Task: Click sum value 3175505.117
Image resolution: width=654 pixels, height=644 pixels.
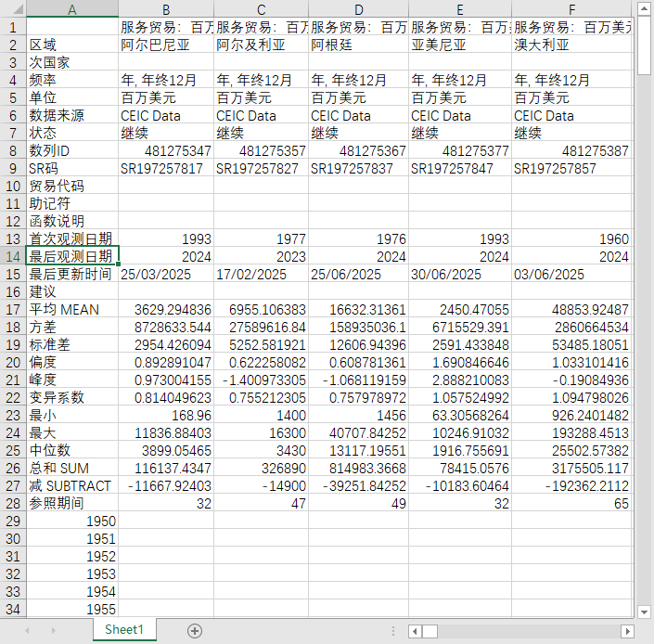Action: tap(571, 468)
